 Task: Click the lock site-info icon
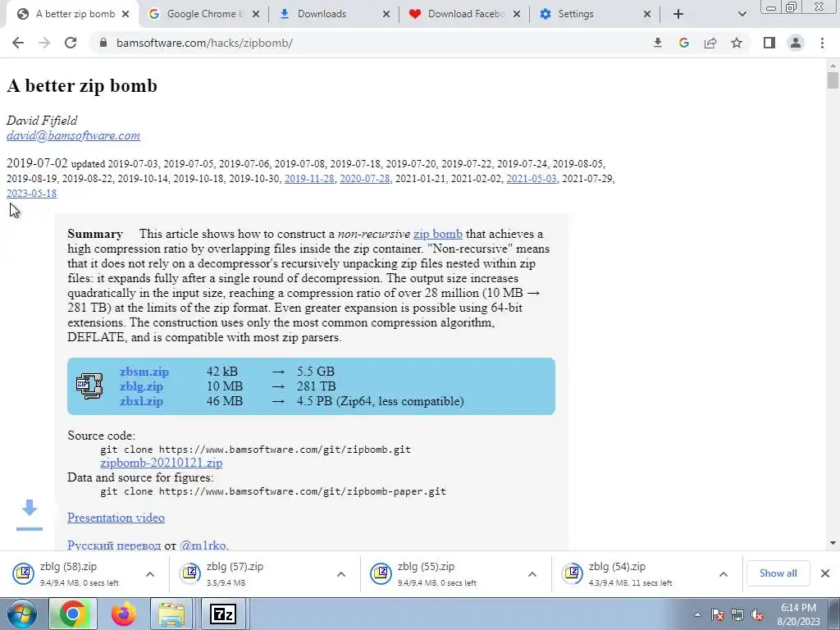(103, 43)
